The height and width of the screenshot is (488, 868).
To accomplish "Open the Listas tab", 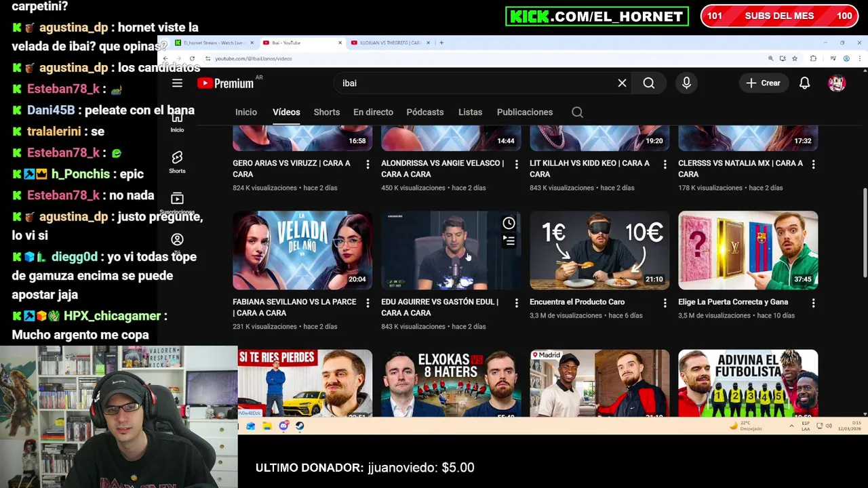I will (x=470, y=112).
